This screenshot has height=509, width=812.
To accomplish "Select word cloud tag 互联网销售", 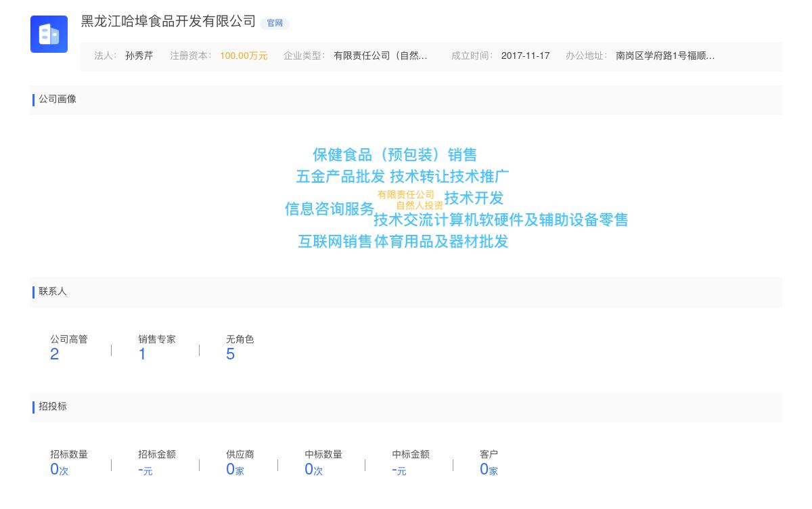I will coord(335,242).
